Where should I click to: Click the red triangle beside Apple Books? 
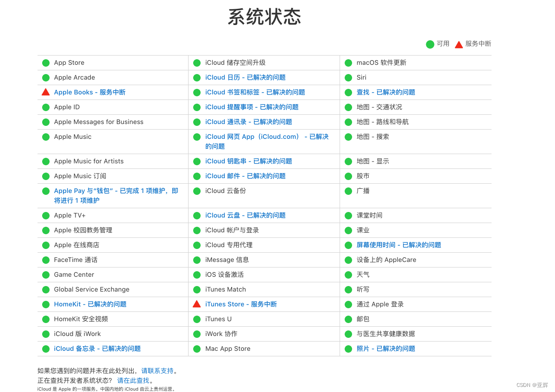click(46, 92)
